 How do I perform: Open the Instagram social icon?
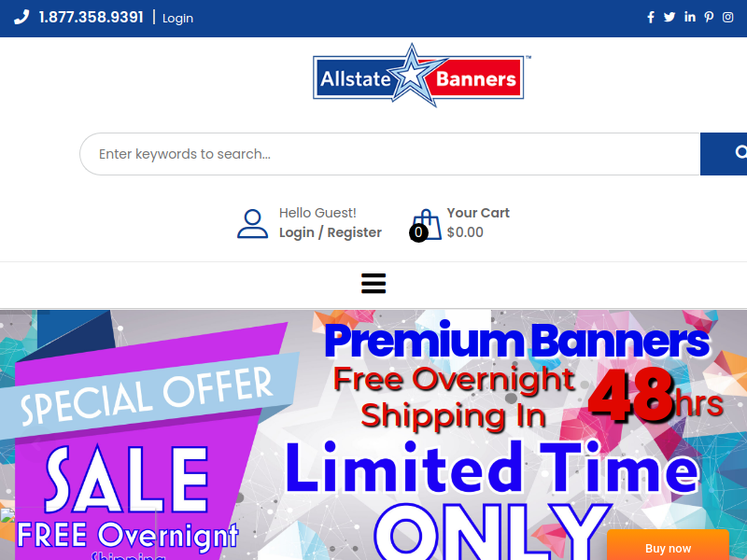point(727,18)
